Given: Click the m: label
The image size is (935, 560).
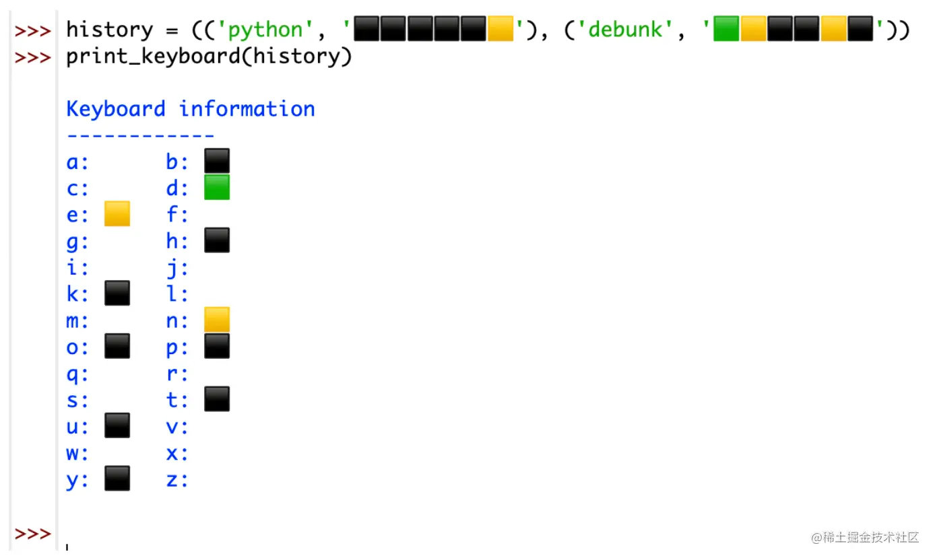Looking at the screenshot, I should click(77, 321).
